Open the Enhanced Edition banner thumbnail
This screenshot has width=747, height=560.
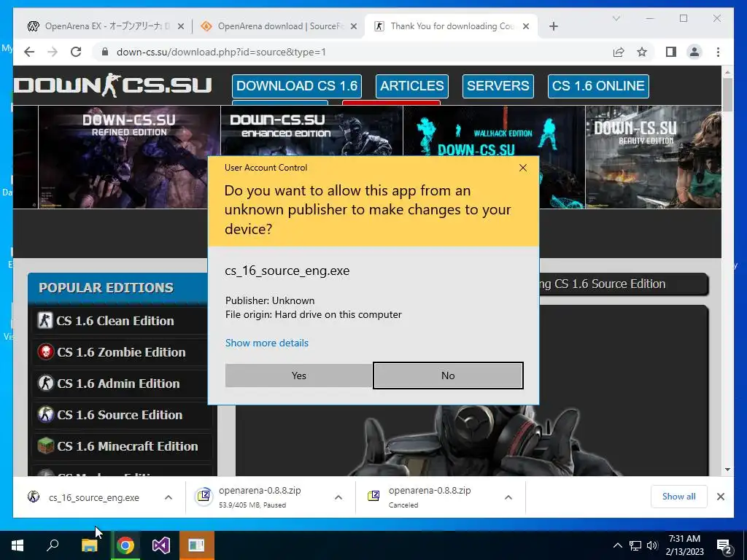(x=312, y=131)
